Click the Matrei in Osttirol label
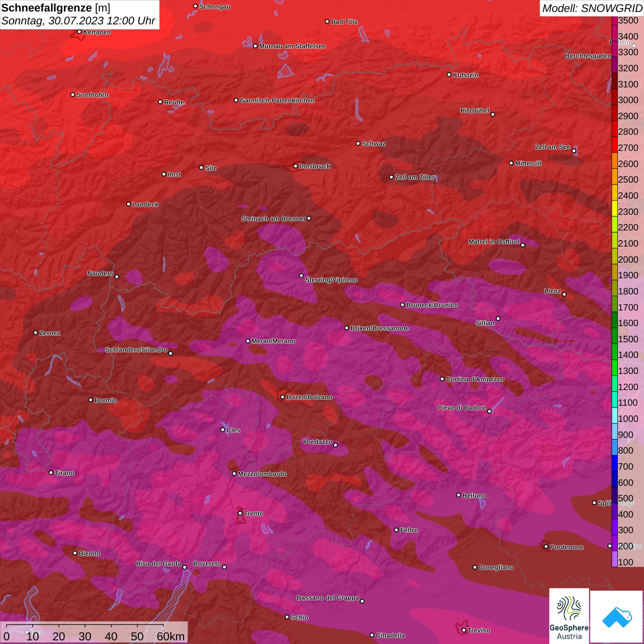 tap(494, 241)
